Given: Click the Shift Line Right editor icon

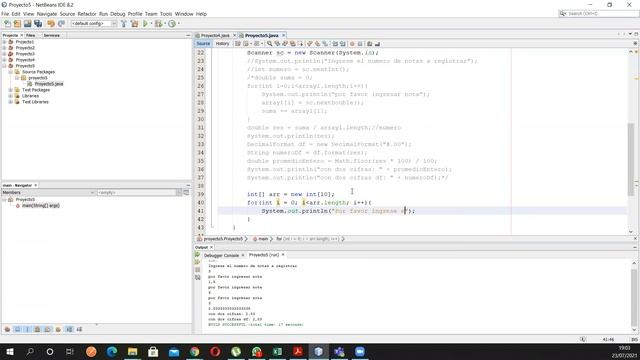Looking at the screenshot, I should (x=343, y=44).
